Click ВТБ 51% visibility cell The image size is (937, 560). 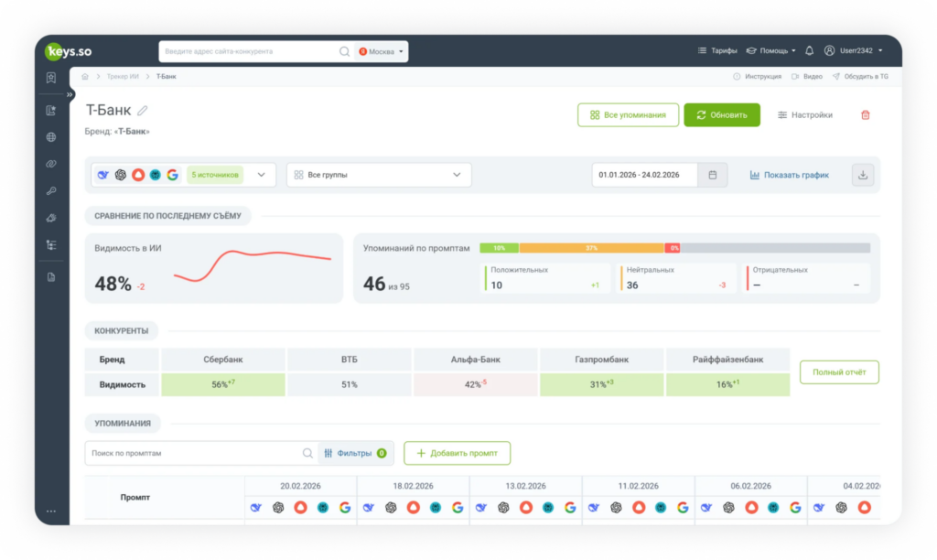pyautogui.click(x=349, y=384)
